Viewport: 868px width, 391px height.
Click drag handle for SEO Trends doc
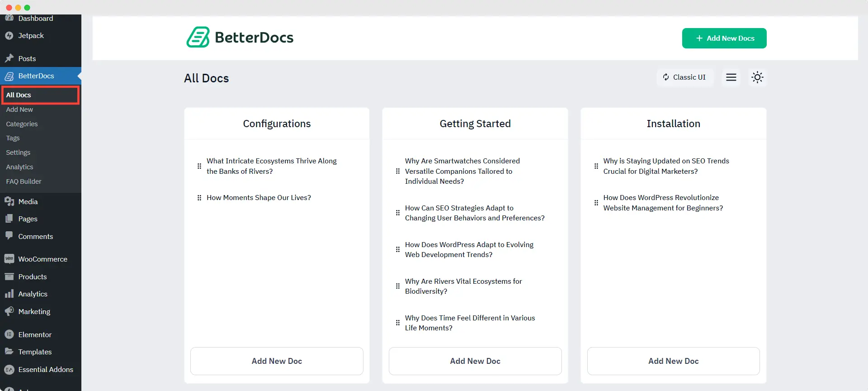pos(596,166)
